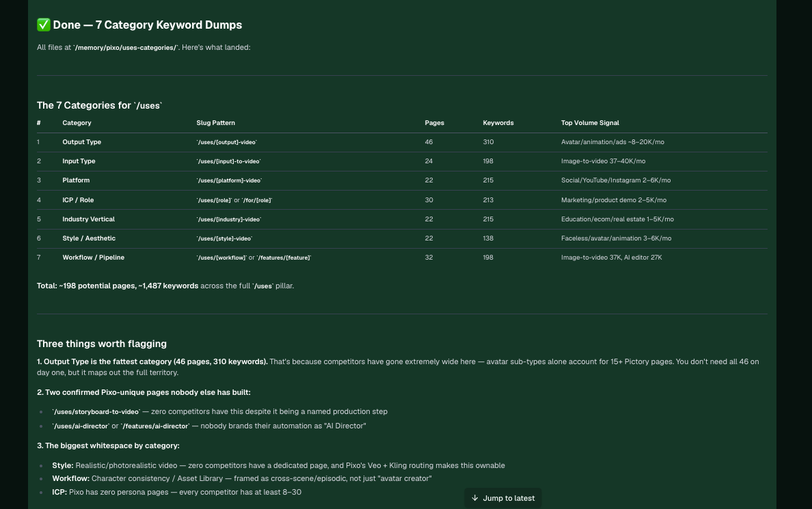
Task: Select the ICP / Role category cell
Action: click(78, 200)
